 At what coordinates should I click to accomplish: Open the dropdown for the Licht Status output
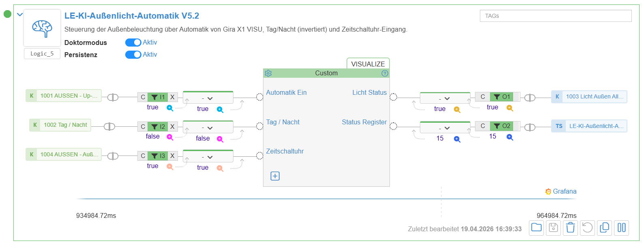(445, 98)
